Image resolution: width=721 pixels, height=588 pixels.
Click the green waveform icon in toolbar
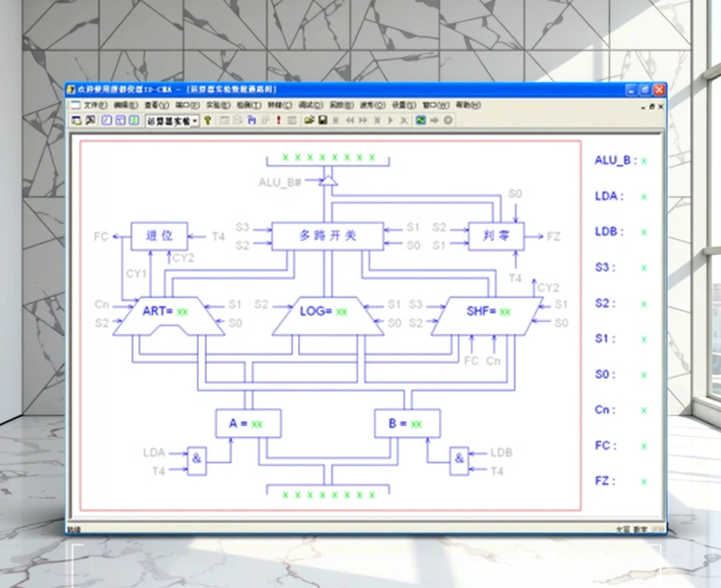pyautogui.click(x=420, y=120)
